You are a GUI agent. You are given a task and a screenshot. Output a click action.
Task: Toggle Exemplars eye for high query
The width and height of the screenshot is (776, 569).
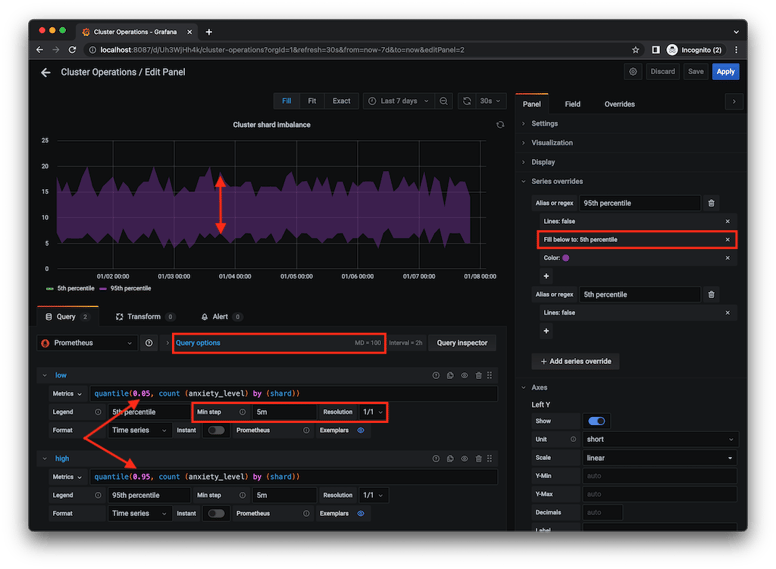360,513
